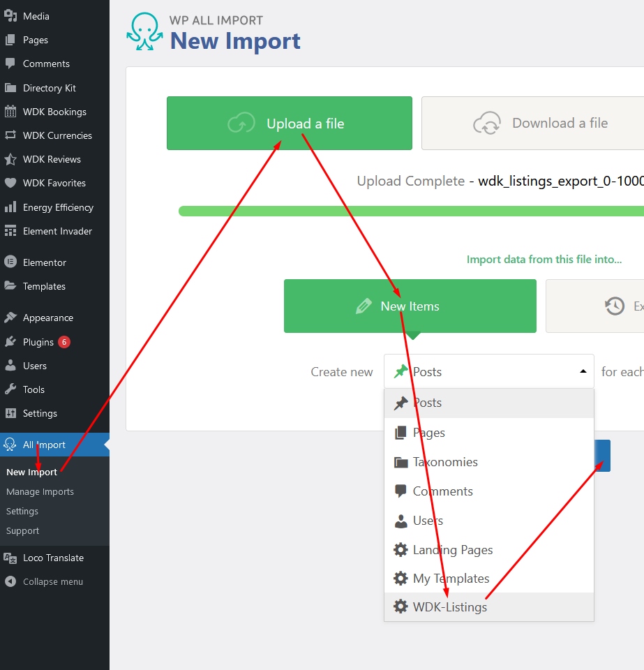Pick Landing Pages from the dropdown
644x670 pixels.
tap(489, 549)
